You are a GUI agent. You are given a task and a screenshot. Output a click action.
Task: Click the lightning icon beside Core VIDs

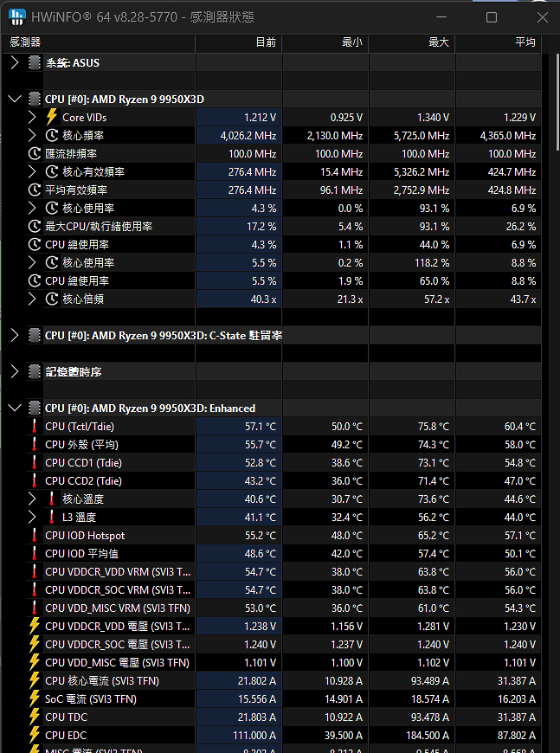click(x=51, y=117)
